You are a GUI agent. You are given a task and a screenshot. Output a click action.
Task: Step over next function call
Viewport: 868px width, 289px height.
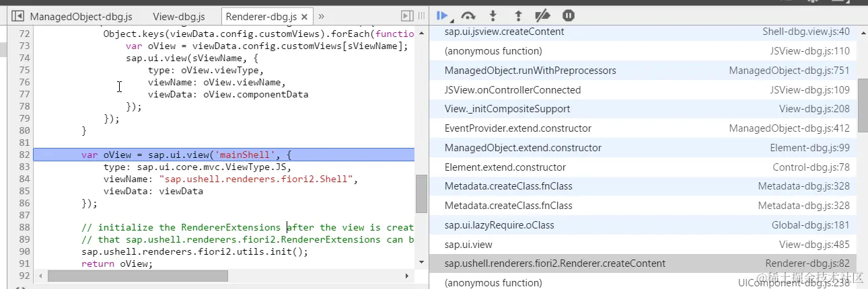click(x=468, y=15)
